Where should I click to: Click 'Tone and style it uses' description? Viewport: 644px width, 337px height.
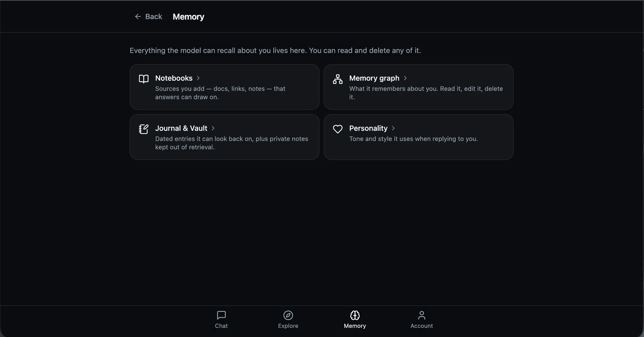point(414,139)
